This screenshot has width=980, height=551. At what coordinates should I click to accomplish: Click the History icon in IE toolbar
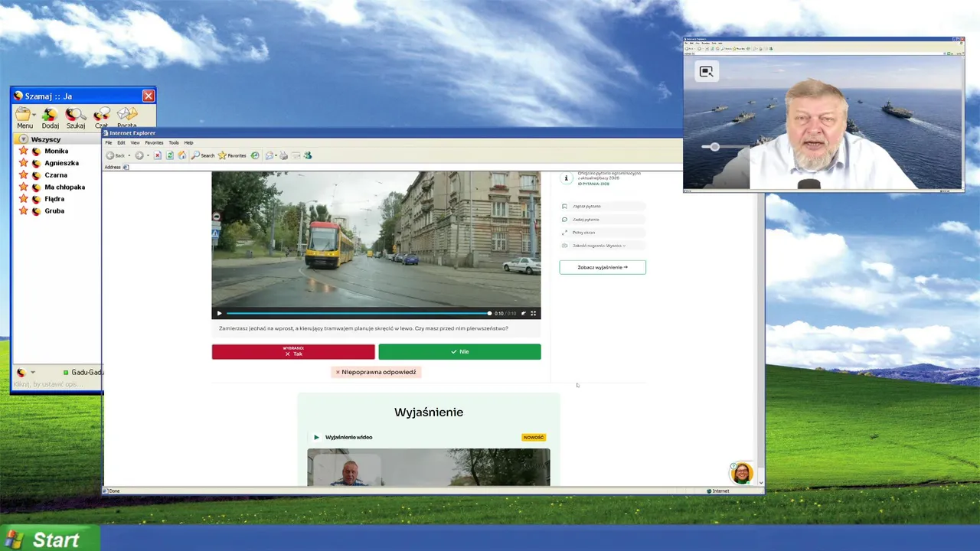(255, 155)
